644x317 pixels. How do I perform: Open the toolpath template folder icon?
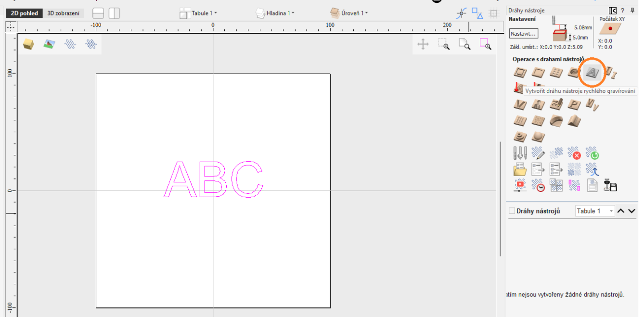pos(520,169)
